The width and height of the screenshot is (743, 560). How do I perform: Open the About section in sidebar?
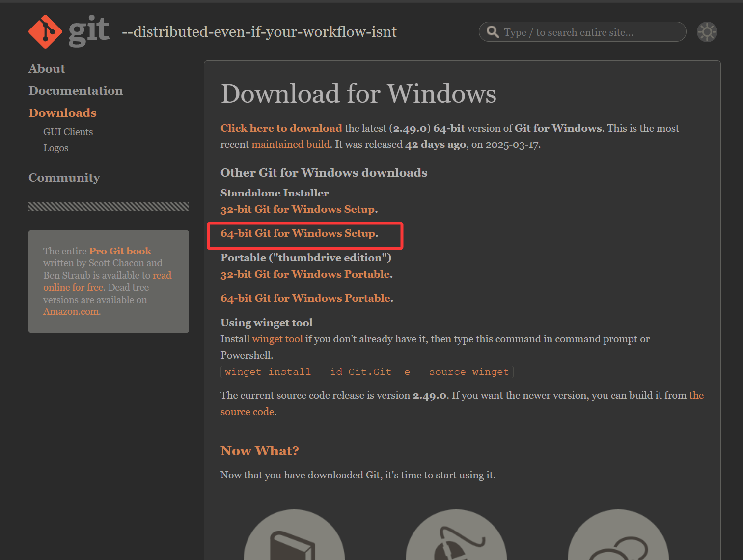click(47, 69)
